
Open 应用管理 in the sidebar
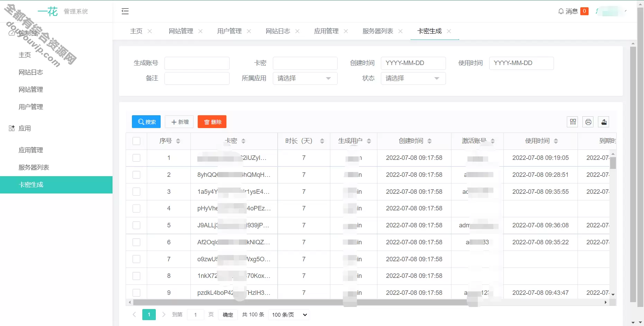tap(31, 150)
